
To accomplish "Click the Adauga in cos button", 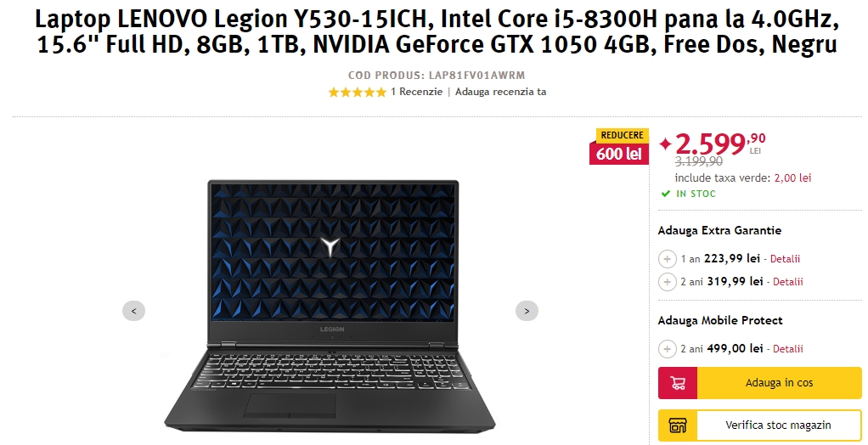I will pyautogui.click(x=760, y=383).
